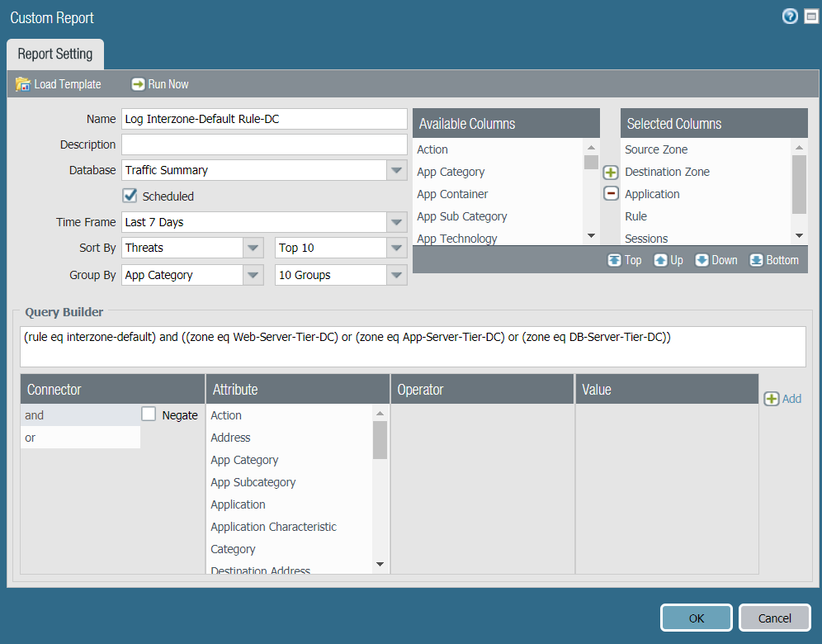Open the Time Frame dropdown
The width and height of the screenshot is (822, 644).
pyautogui.click(x=397, y=222)
